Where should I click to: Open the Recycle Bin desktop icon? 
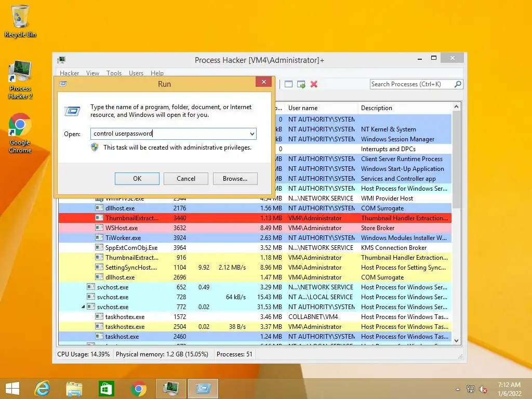point(20,21)
